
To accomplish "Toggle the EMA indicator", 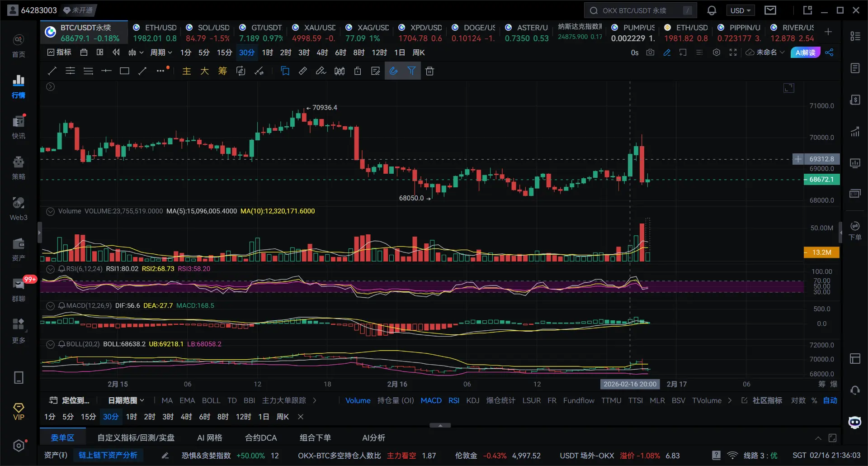I will point(187,400).
